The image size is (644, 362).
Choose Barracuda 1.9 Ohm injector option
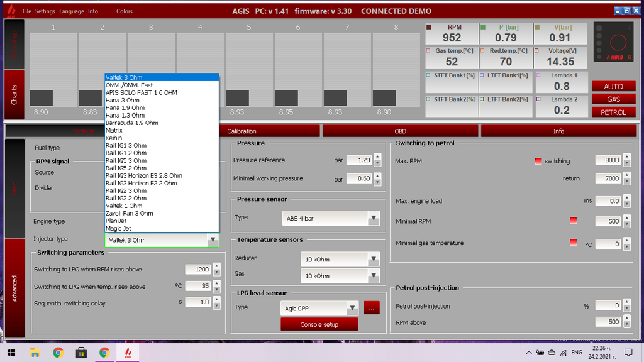(x=162, y=123)
